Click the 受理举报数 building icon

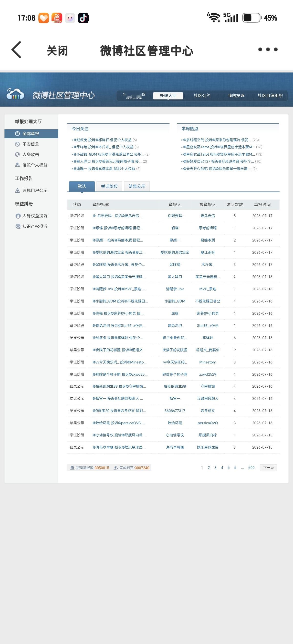pos(72,468)
